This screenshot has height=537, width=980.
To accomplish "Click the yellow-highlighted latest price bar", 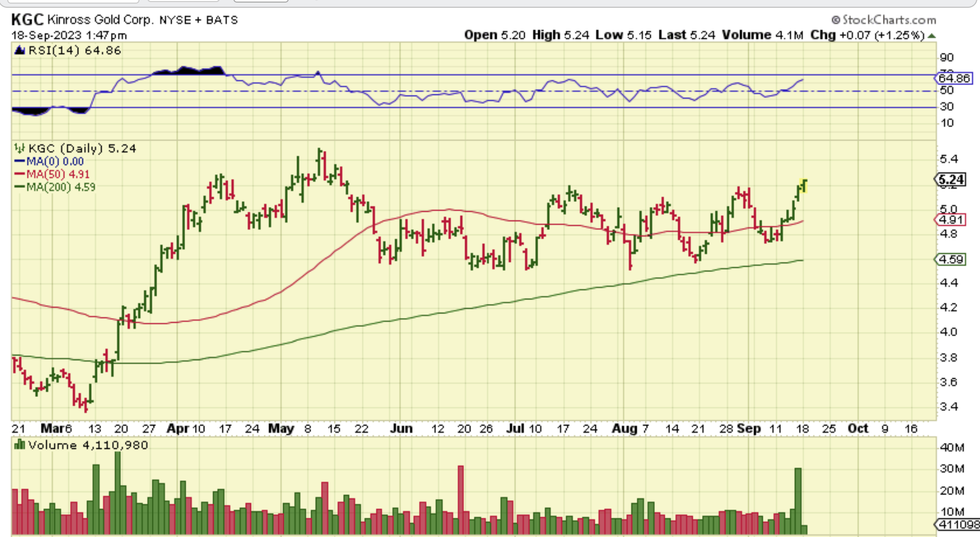I will point(804,186).
